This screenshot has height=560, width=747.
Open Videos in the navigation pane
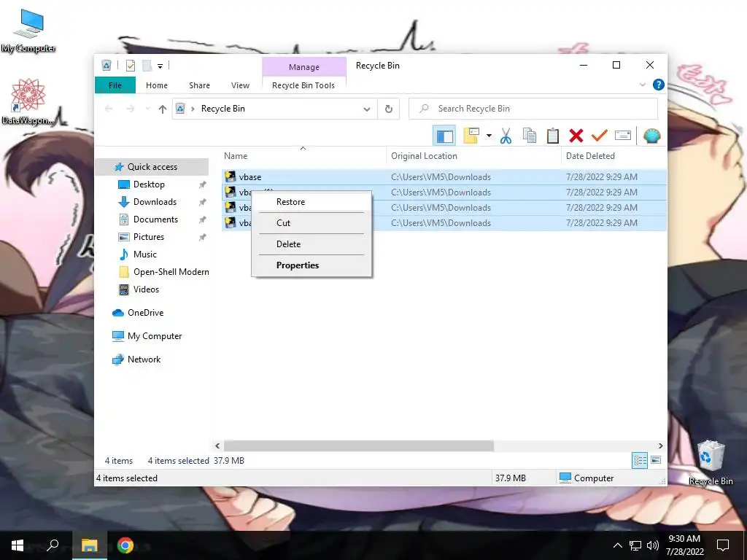point(146,289)
